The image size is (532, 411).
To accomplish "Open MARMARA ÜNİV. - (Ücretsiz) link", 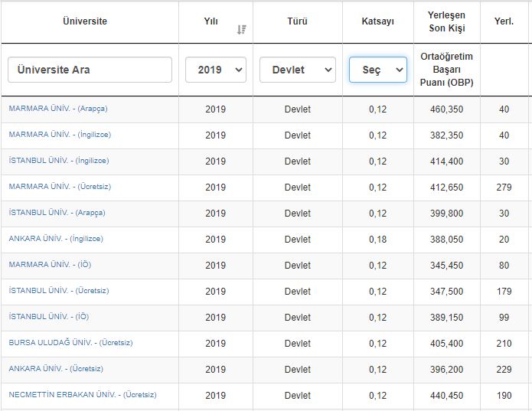I will click(x=60, y=187).
